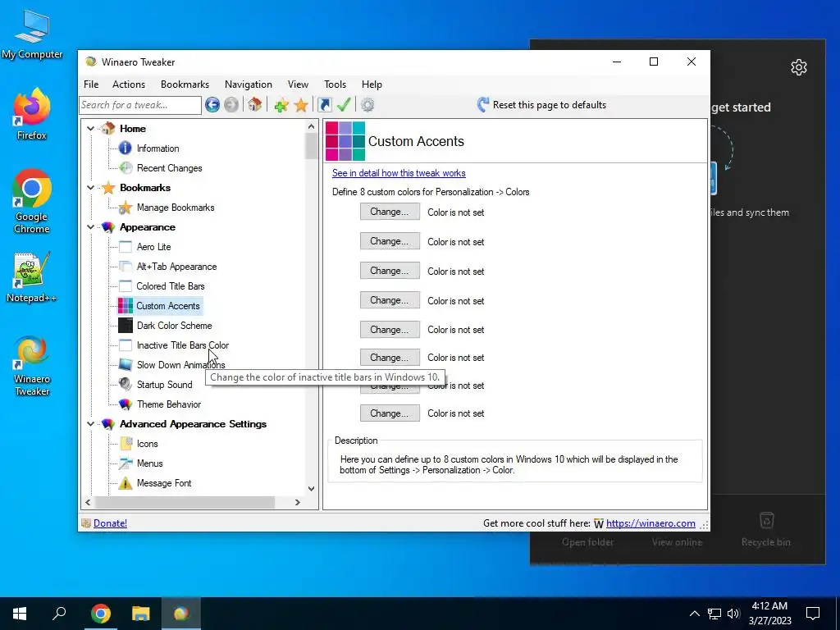Image resolution: width=840 pixels, height=630 pixels.
Task: Open the Navigation menu
Action: [248, 84]
